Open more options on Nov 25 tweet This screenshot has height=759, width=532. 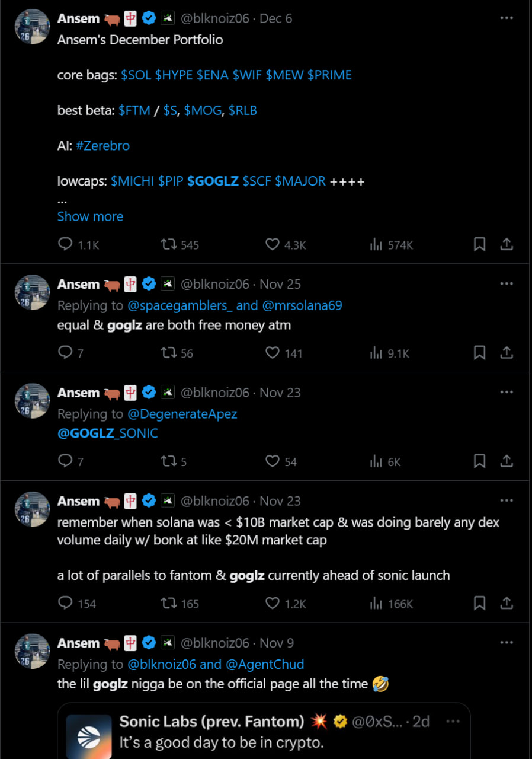[x=507, y=284]
